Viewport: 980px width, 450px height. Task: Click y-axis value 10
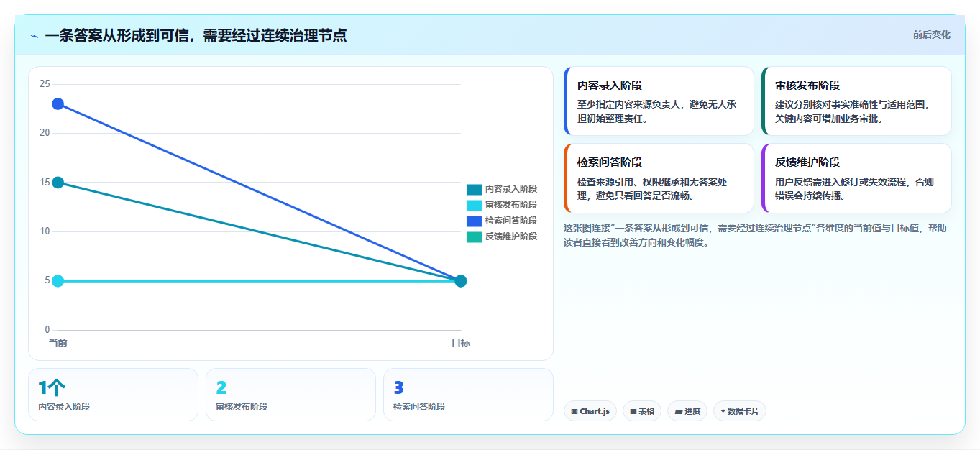point(45,231)
